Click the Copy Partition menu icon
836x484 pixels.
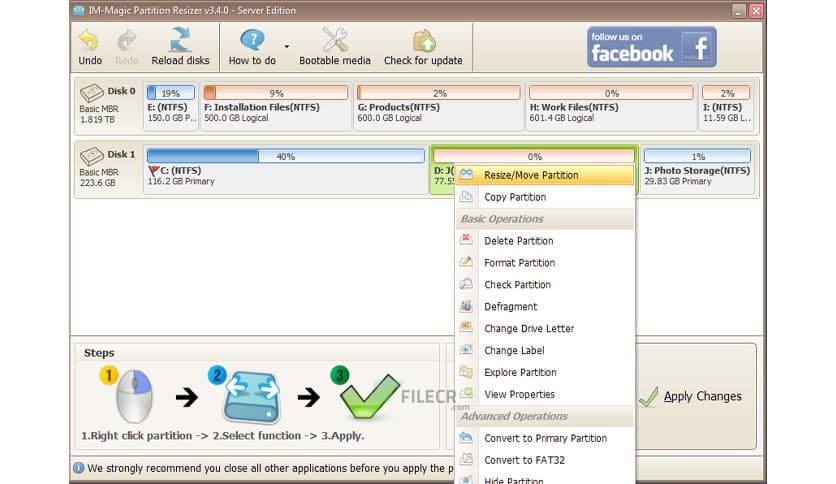pyautogui.click(x=466, y=196)
